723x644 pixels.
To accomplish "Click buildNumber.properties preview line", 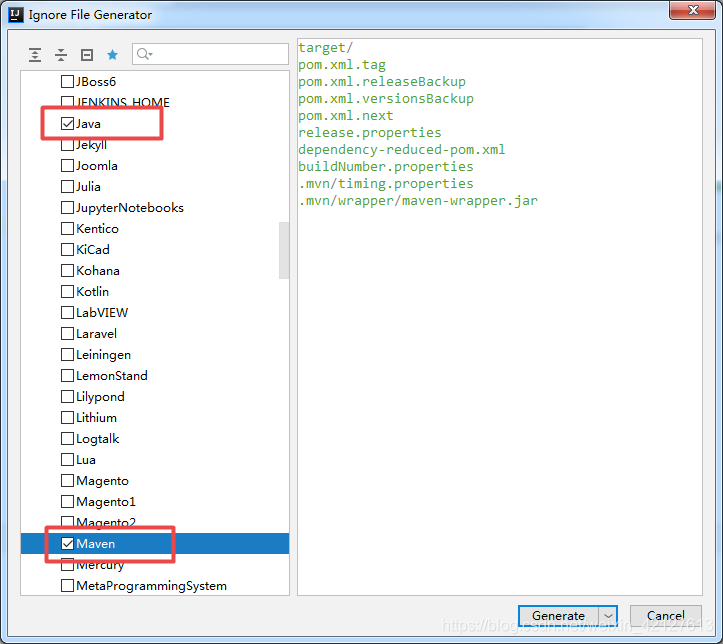I will (x=386, y=166).
